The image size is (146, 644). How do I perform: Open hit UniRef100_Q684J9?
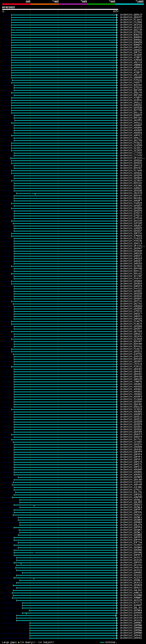point(131,15)
